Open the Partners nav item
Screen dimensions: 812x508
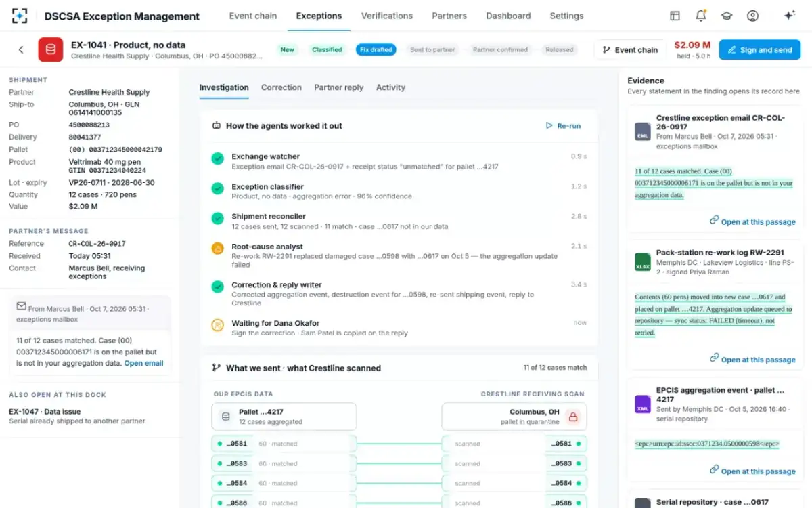tap(449, 16)
